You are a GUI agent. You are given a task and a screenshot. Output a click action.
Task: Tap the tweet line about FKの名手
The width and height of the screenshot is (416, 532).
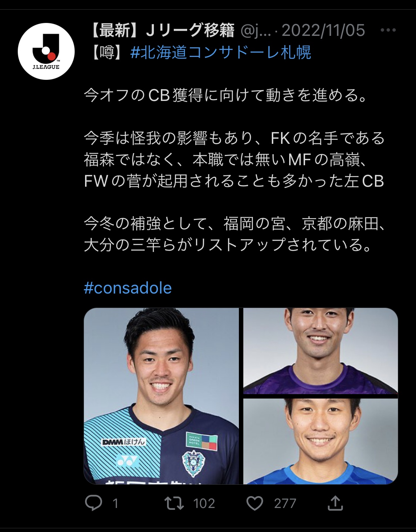tap(234, 138)
